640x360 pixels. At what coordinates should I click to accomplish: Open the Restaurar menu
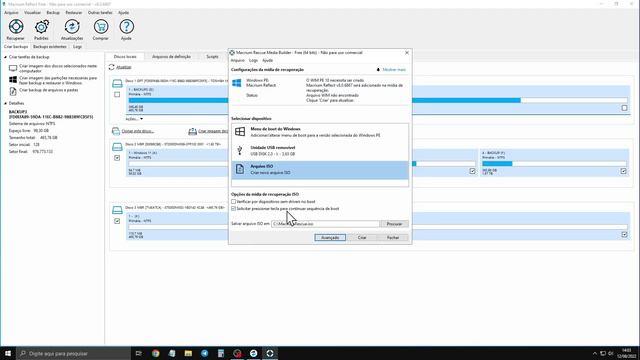[73, 13]
